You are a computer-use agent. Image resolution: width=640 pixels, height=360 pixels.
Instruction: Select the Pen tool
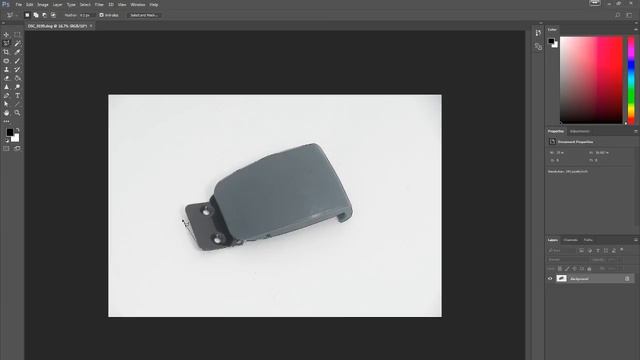click(x=6, y=96)
